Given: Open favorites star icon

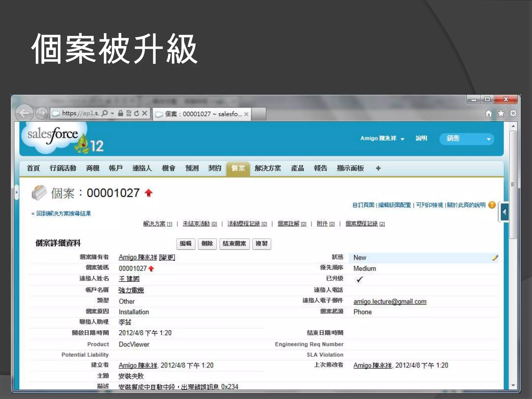Looking at the screenshot, I should tap(501, 114).
